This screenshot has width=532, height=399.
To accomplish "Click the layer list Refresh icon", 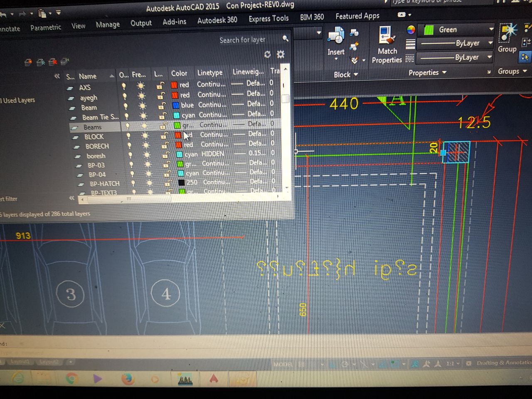I will pos(267,54).
